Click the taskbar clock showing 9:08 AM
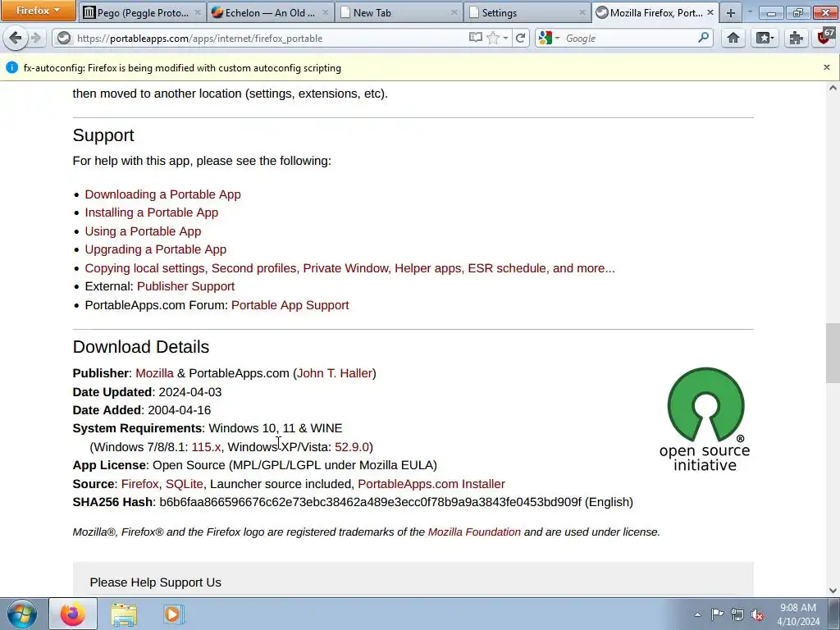Viewport: 840px width, 630px height. click(x=798, y=614)
